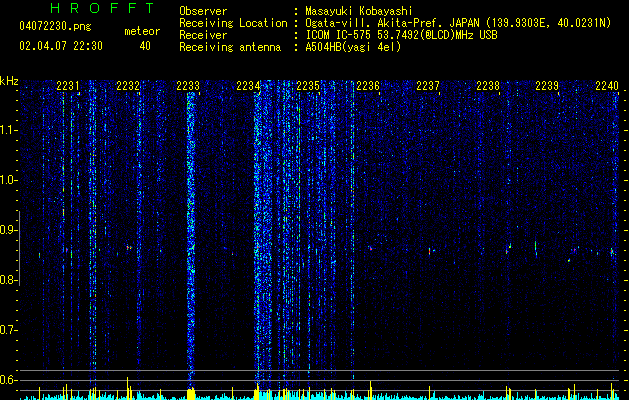The image size is (629, 400).
Task: Click the 2237 time marker
Action: click(x=428, y=86)
